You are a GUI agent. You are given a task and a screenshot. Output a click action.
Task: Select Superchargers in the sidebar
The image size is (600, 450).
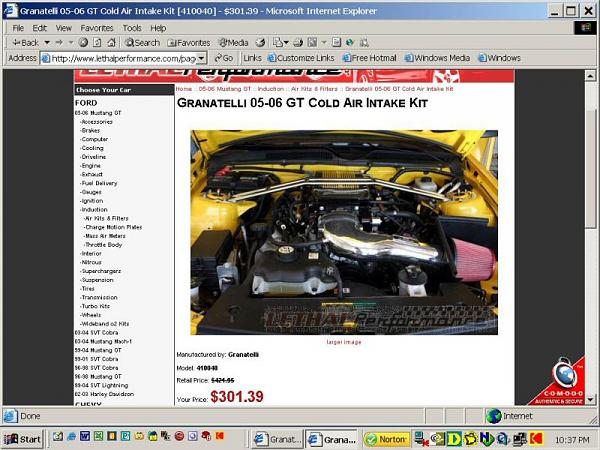[x=101, y=271]
